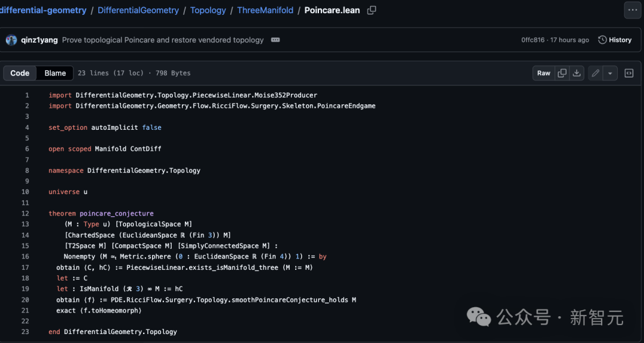Image resolution: width=644 pixels, height=343 pixels.
Task: Open the Topology folder breadcrumb
Action: (208, 10)
